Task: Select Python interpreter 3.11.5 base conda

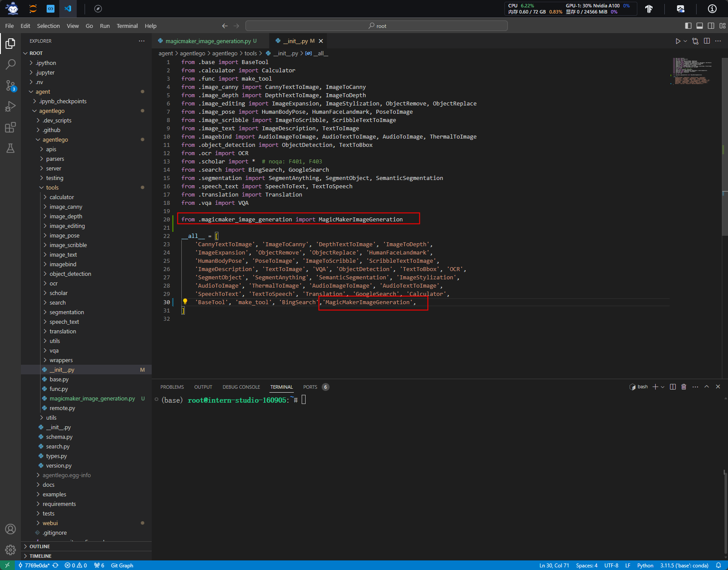Action: (684, 565)
